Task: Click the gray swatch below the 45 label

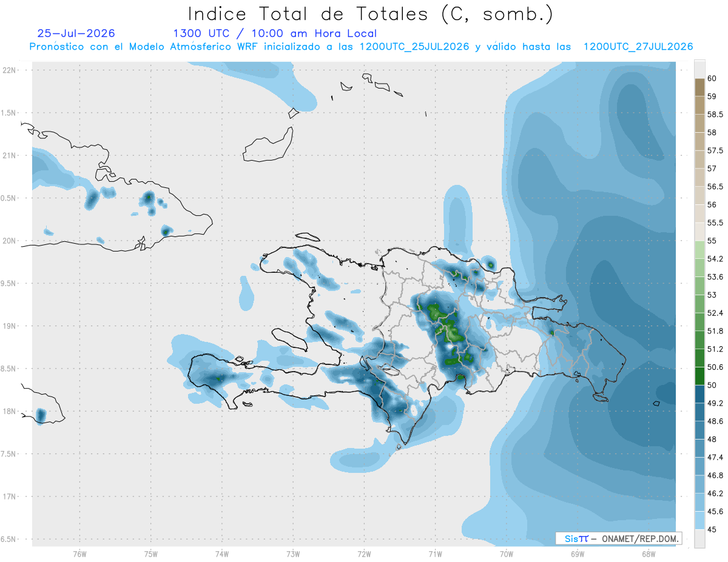Action: pyautogui.click(x=699, y=538)
